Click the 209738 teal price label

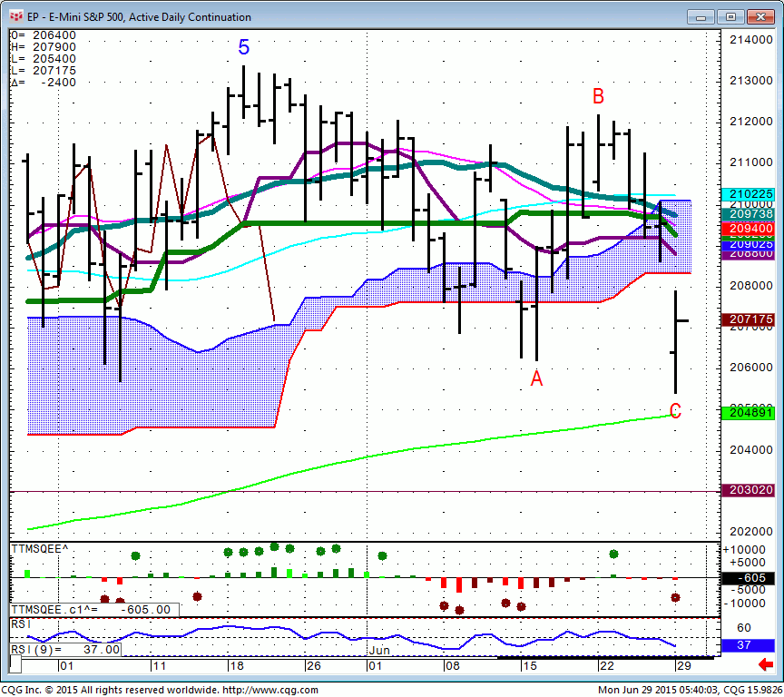point(748,214)
